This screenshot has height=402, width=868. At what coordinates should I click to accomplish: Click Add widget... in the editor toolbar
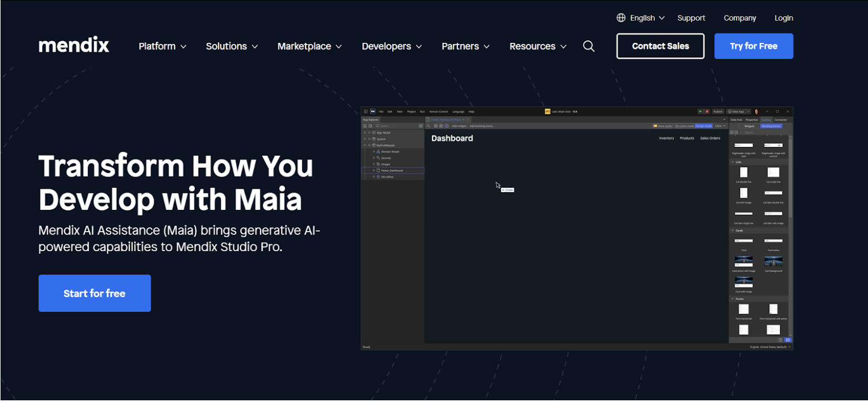(460, 126)
